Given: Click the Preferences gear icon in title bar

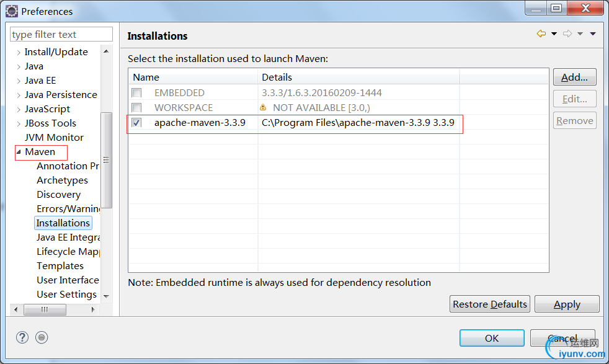Looking at the screenshot, I should pos(12,11).
